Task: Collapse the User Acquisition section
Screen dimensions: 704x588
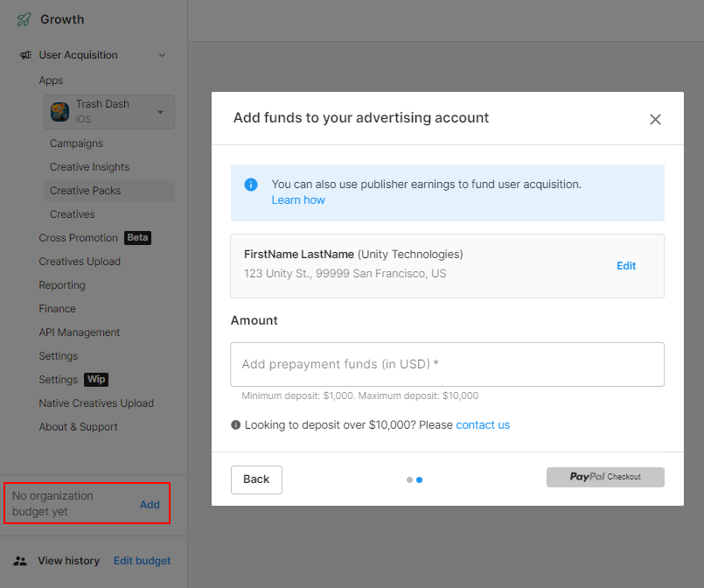Action: click(162, 55)
